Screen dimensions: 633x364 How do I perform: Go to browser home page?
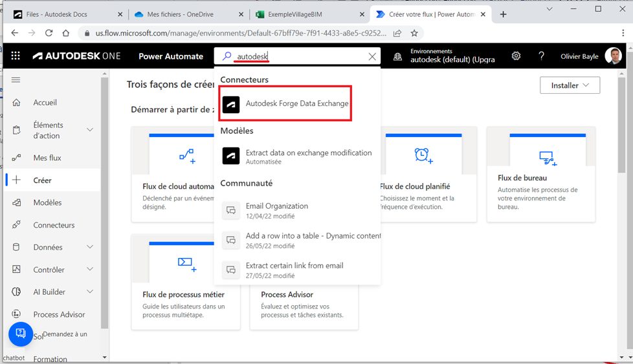coord(66,33)
